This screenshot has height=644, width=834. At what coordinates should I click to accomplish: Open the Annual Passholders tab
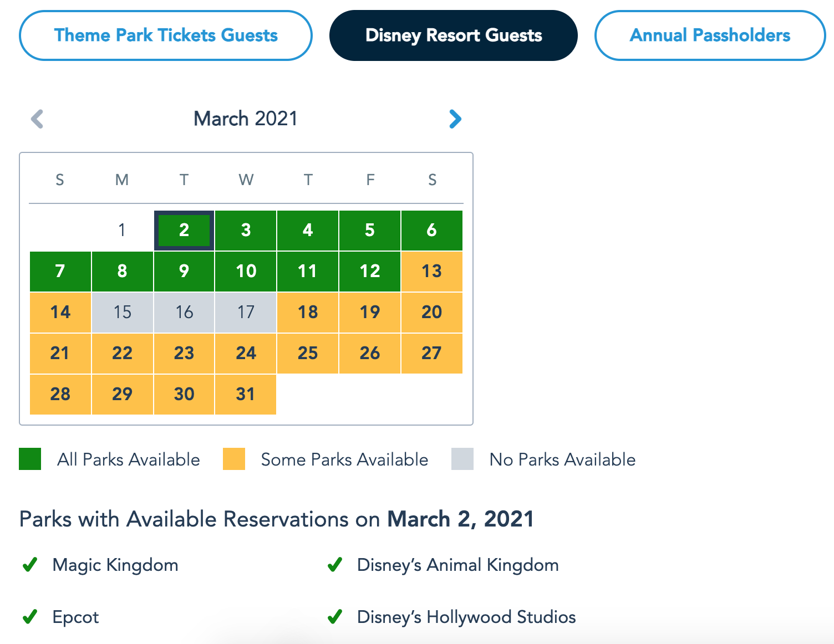[710, 35]
